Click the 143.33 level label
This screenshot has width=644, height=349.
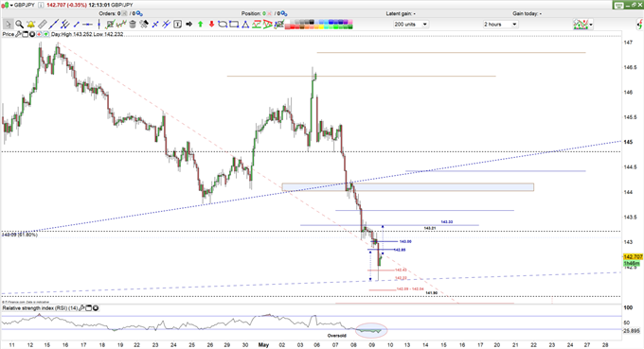click(x=446, y=222)
